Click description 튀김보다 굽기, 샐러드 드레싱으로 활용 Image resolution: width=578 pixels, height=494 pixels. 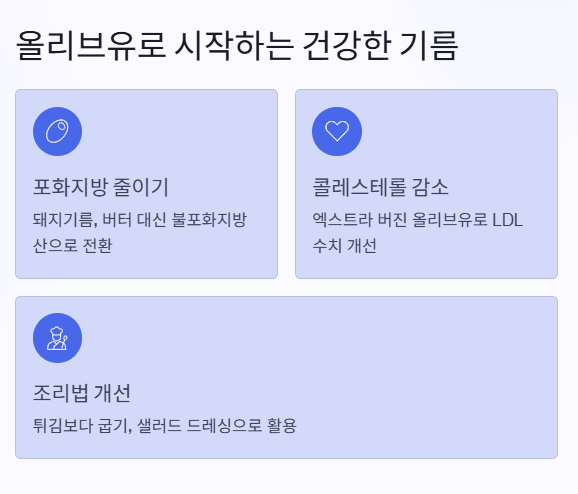165,426
